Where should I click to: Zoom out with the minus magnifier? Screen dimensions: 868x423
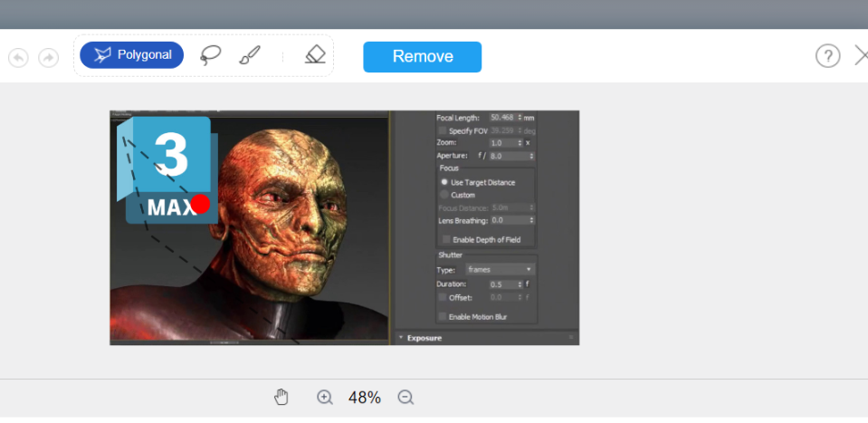point(406,397)
